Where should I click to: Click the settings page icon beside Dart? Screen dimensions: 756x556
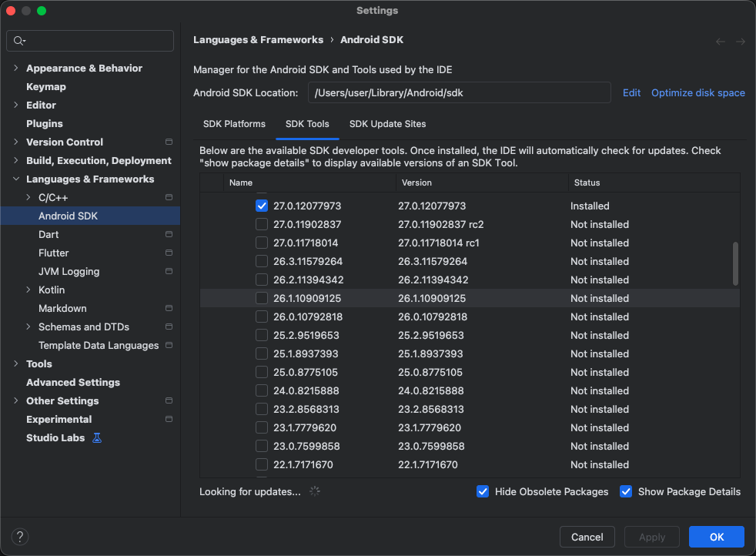point(169,234)
